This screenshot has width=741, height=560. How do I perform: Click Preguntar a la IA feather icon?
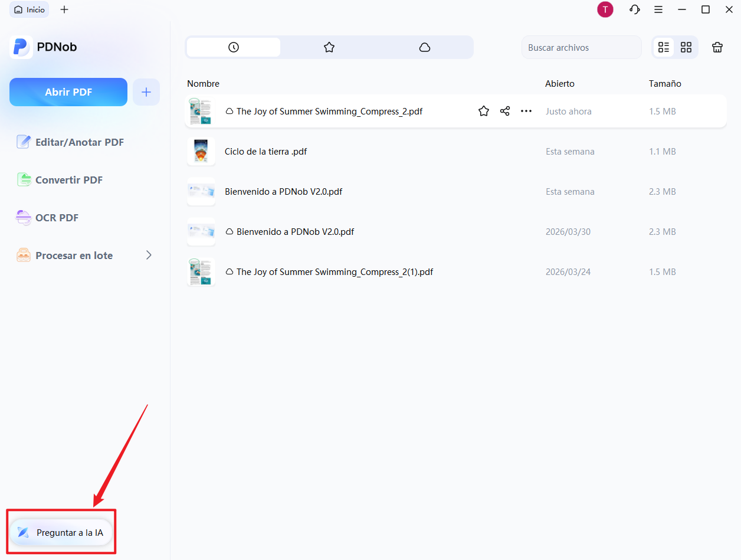click(24, 532)
